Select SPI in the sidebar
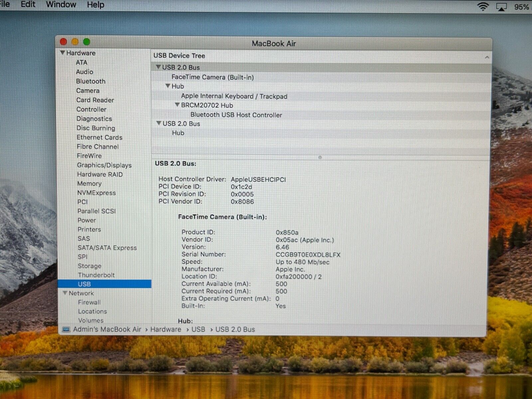Screen dimensions: 532x399 click(82, 257)
